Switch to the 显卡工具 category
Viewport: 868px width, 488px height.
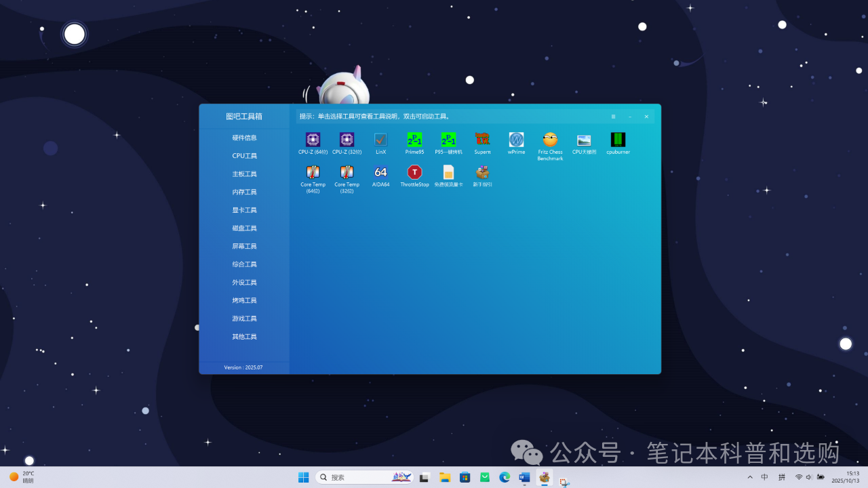tap(244, 210)
